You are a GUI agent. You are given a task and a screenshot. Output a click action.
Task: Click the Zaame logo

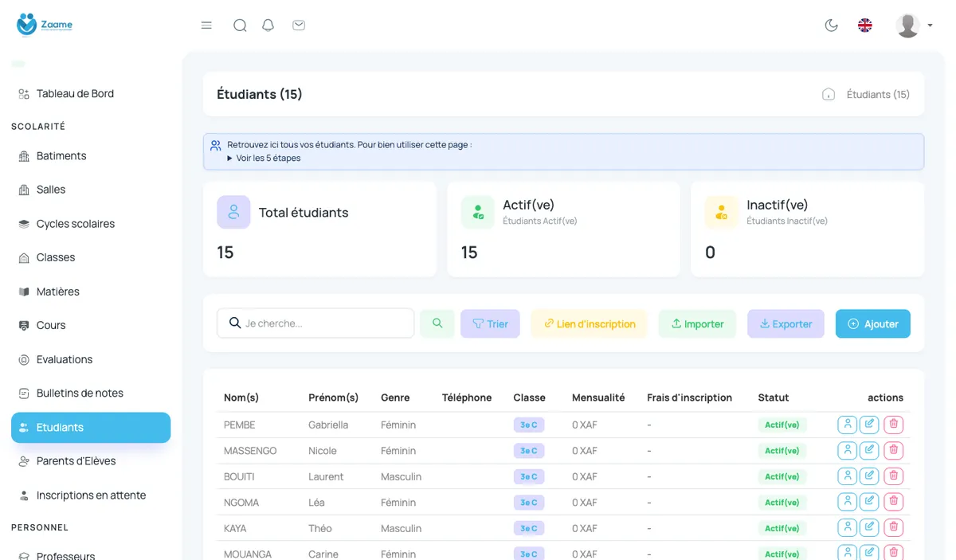[45, 25]
